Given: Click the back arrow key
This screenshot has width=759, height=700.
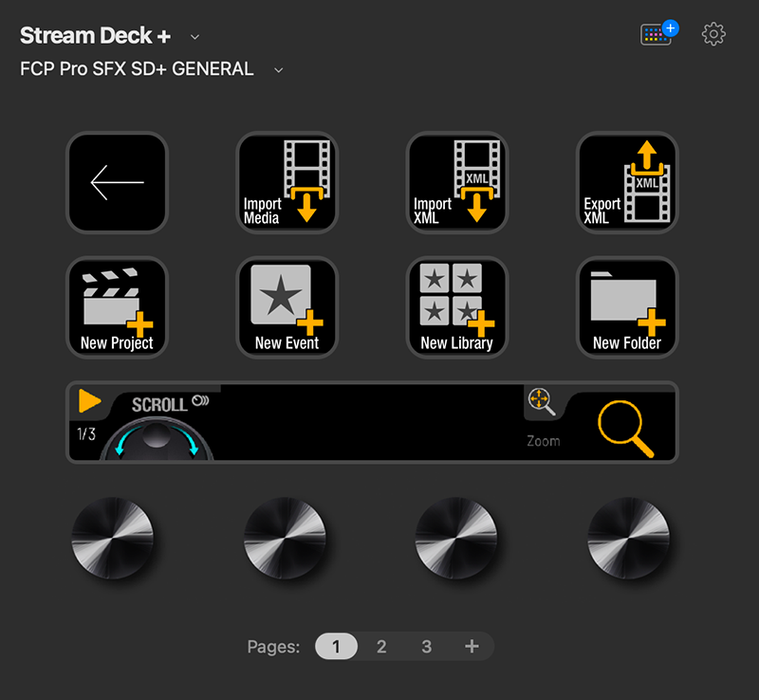Looking at the screenshot, I should point(117,182).
